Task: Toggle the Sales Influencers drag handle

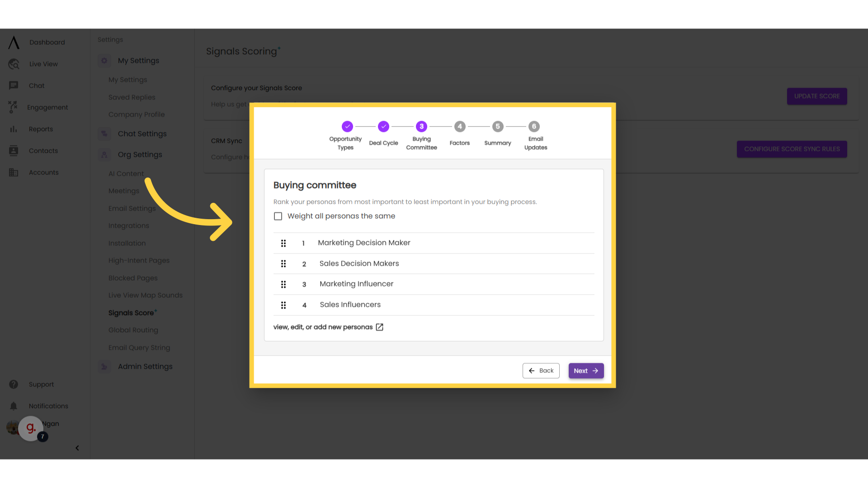Action: tap(283, 305)
